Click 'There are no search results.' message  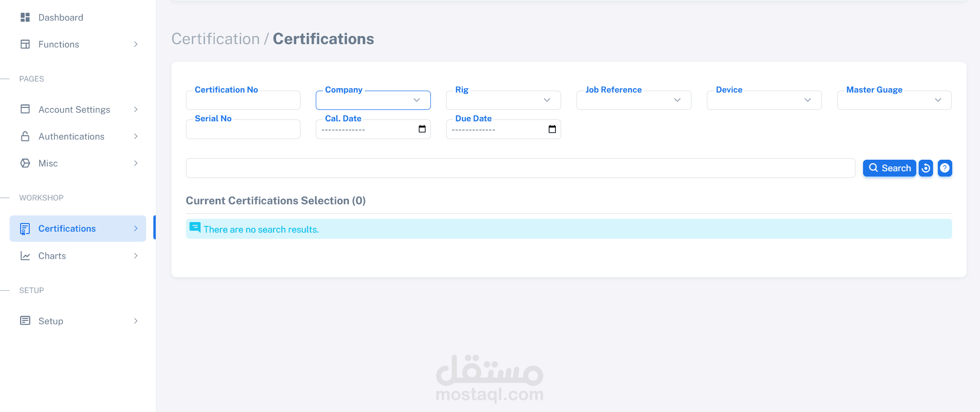[261, 229]
